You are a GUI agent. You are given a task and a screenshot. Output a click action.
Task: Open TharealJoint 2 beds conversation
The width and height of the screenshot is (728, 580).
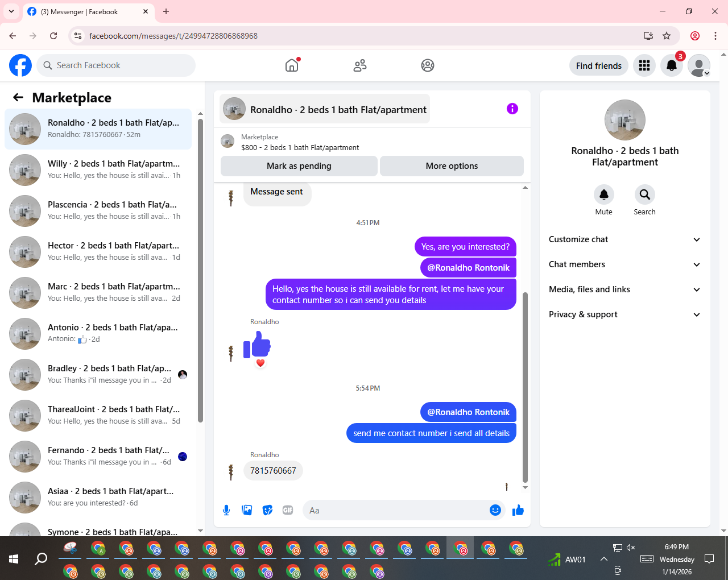98,415
